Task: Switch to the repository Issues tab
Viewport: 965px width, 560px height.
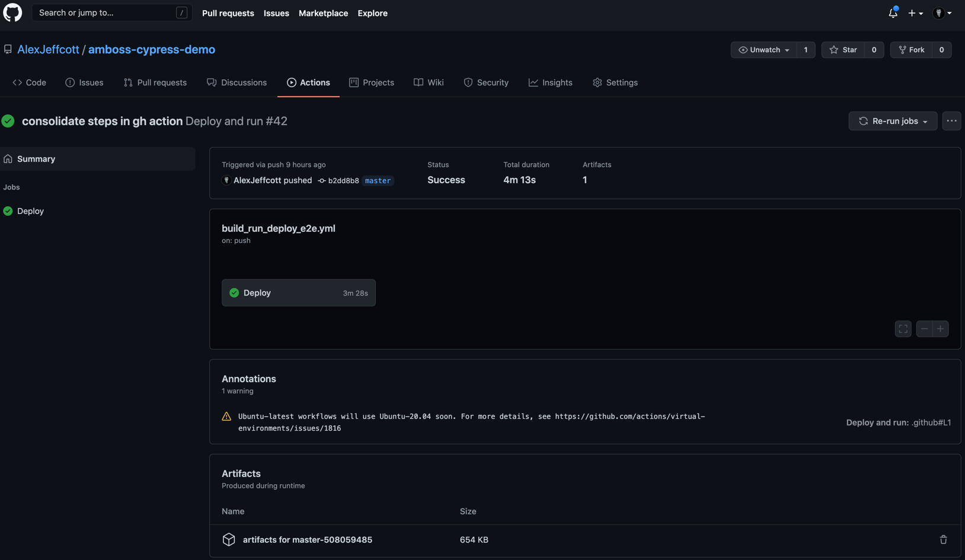Action: tap(84, 82)
